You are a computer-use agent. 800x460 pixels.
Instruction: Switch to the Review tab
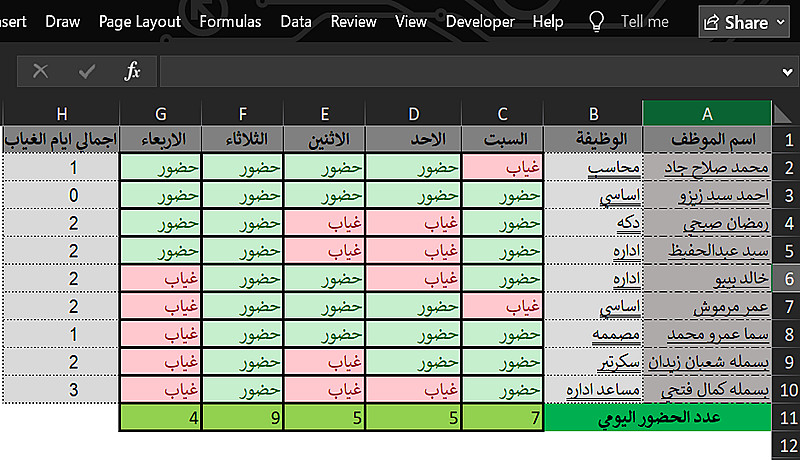[354, 21]
